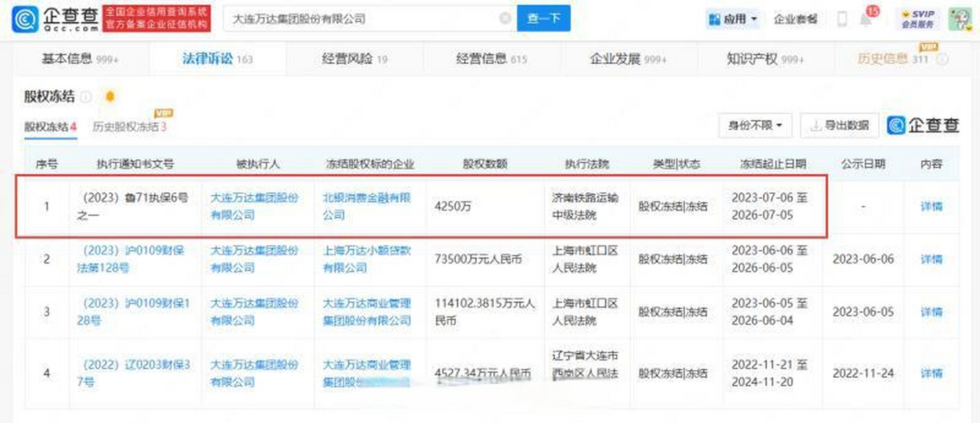
Task: Click the 被执行人 link in row 3
Action: [255, 312]
